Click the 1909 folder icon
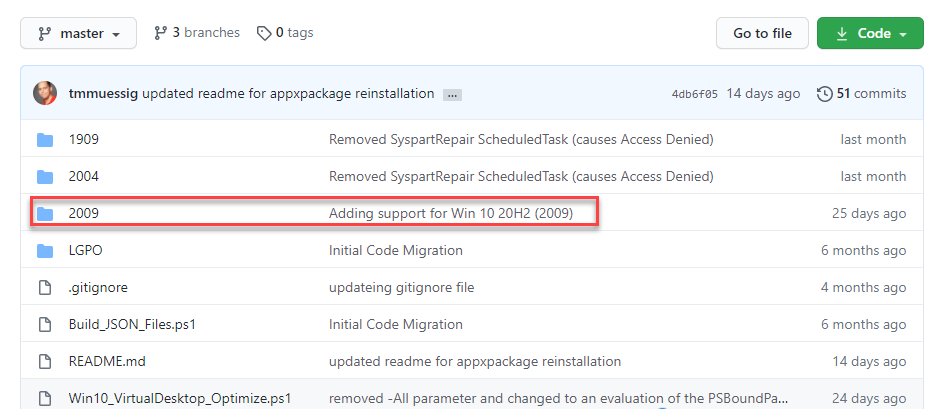This screenshot has height=409, width=926. [45, 139]
